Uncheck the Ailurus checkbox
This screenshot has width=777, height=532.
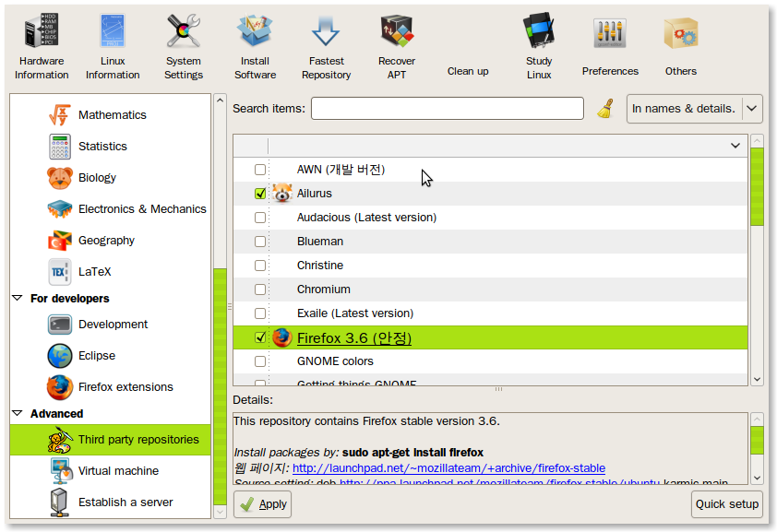(x=259, y=194)
